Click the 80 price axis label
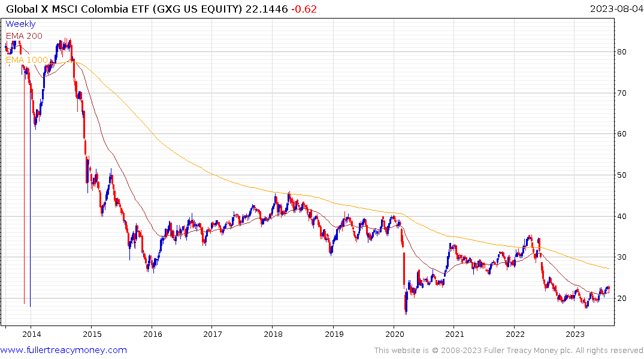The image size is (644, 359). click(x=621, y=51)
